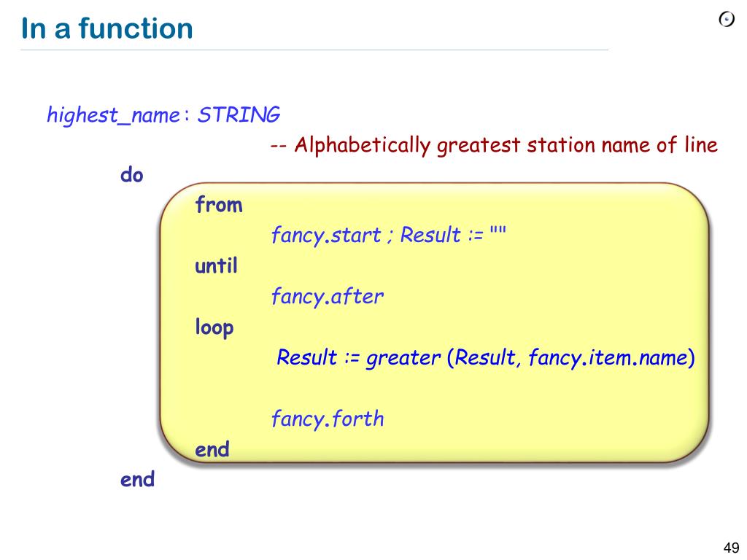The width and height of the screenshot is (747, 560).
Task: Select the 'fancy.after' exit condition
Action: (x=328, y=296)
